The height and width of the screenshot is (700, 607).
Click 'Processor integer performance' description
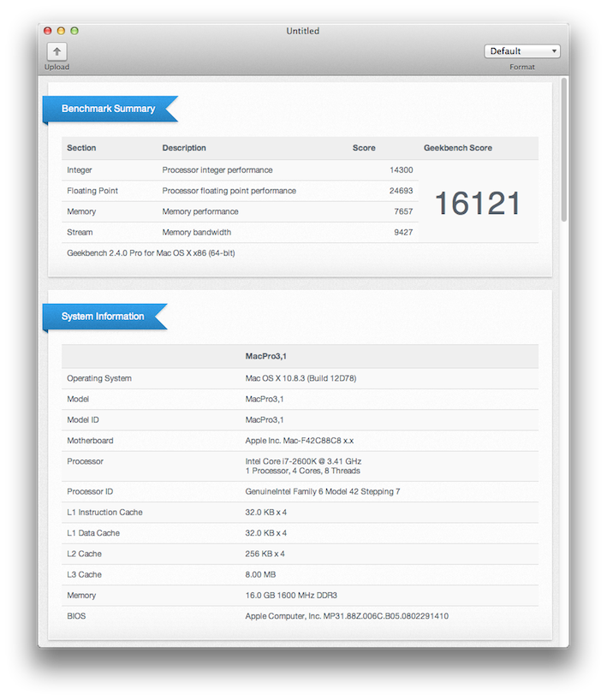[x=217, y=170]
